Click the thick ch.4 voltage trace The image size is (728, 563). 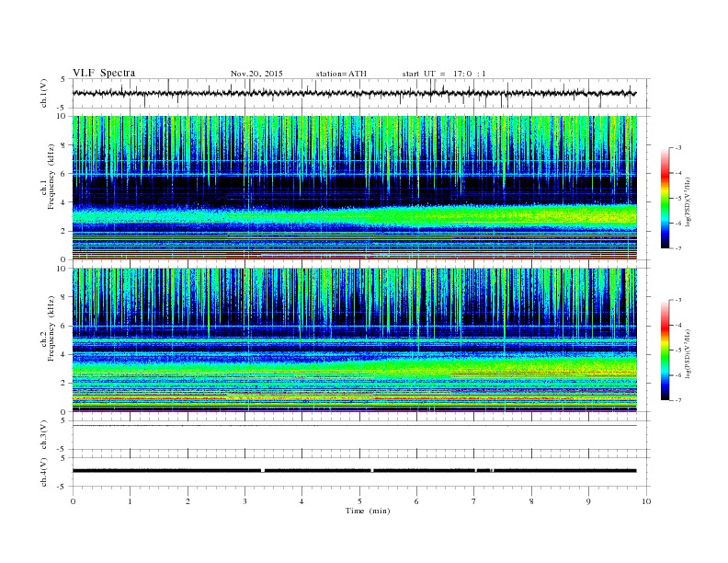354,471
